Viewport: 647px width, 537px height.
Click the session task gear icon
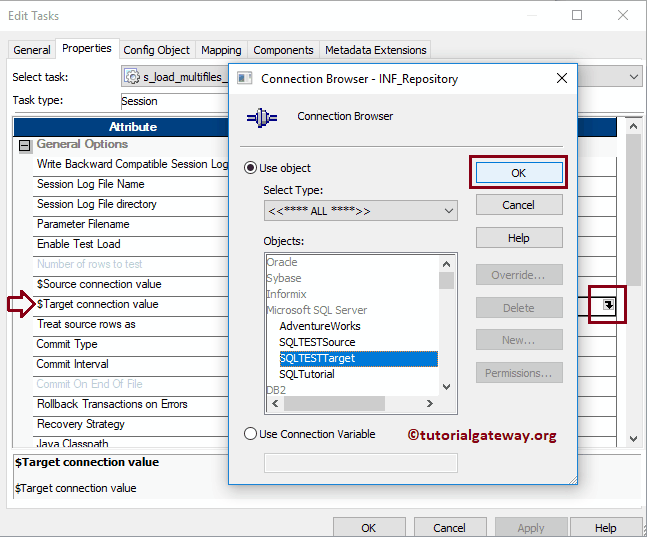132,77
